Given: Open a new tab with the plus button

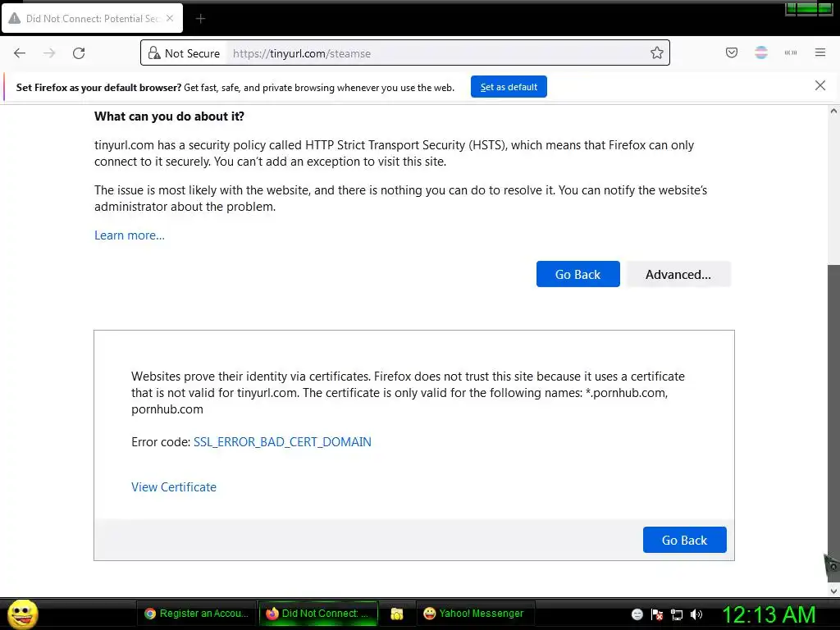Looking at the screenshot, I should point(200,19).
